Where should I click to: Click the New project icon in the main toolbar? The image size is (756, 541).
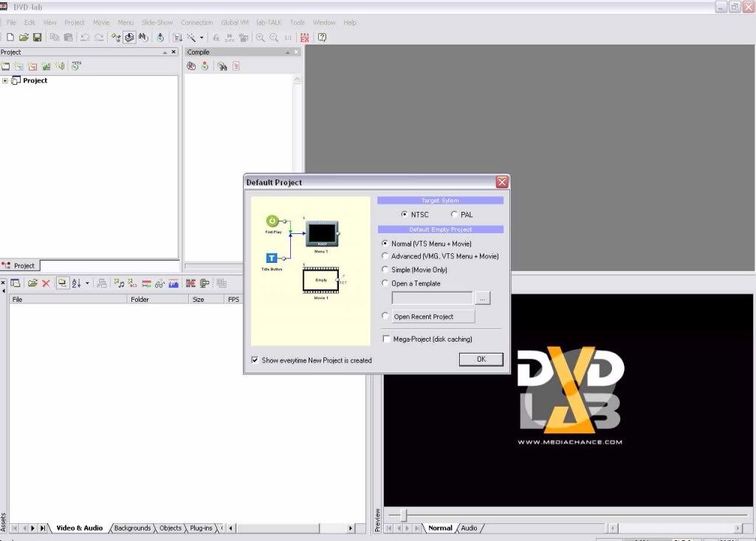pos(10,37)
